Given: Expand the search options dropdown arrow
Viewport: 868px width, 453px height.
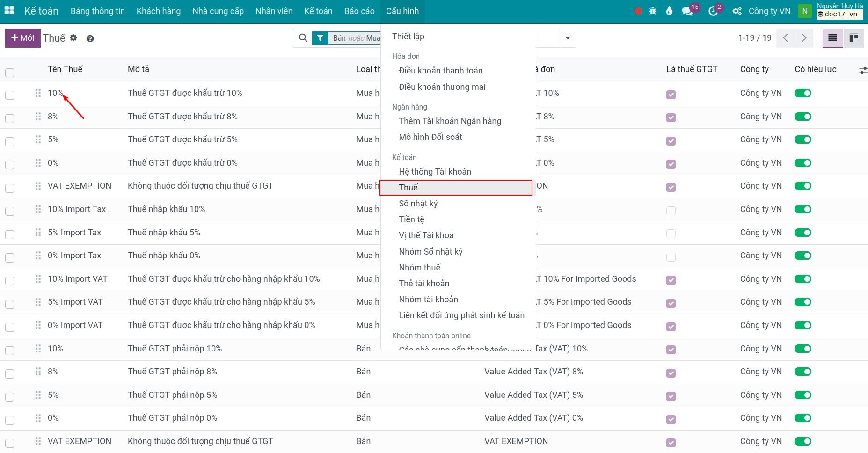Looking at the screenshot, I should pos(568,38).
